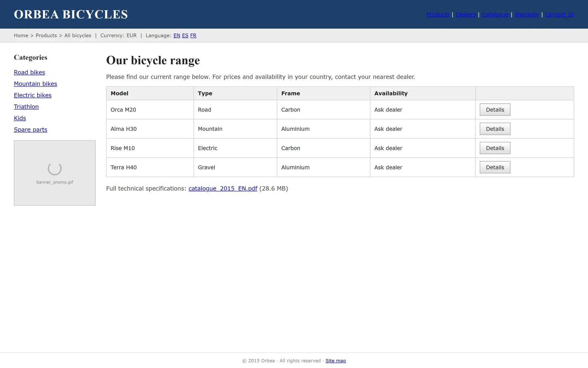This screenshot has height=368, width=588.
Task: Click the Home breadcrumb text
Action: [x=21, y=35]
